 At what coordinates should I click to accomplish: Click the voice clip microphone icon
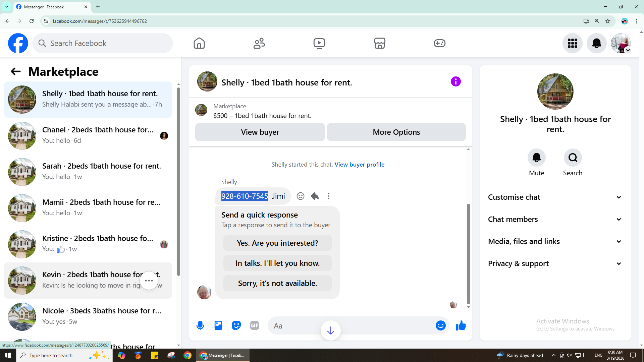[x=200, y=325]
